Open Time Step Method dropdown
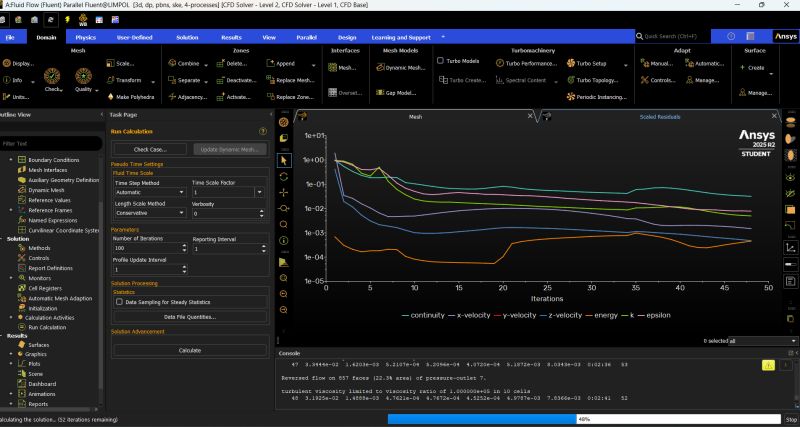The image size is (800, 427). click(151, 192)
